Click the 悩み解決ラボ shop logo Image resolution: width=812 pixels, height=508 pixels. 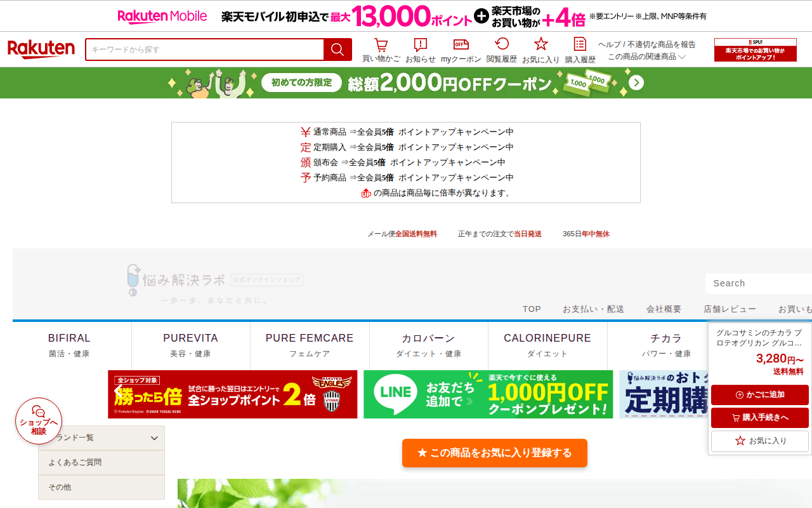pos(214,283)
